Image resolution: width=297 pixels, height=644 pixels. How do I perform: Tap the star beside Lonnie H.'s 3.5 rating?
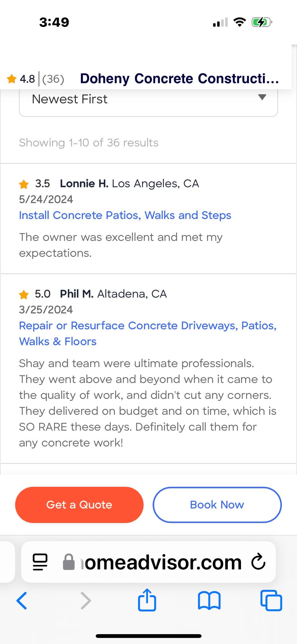[24, 184]
